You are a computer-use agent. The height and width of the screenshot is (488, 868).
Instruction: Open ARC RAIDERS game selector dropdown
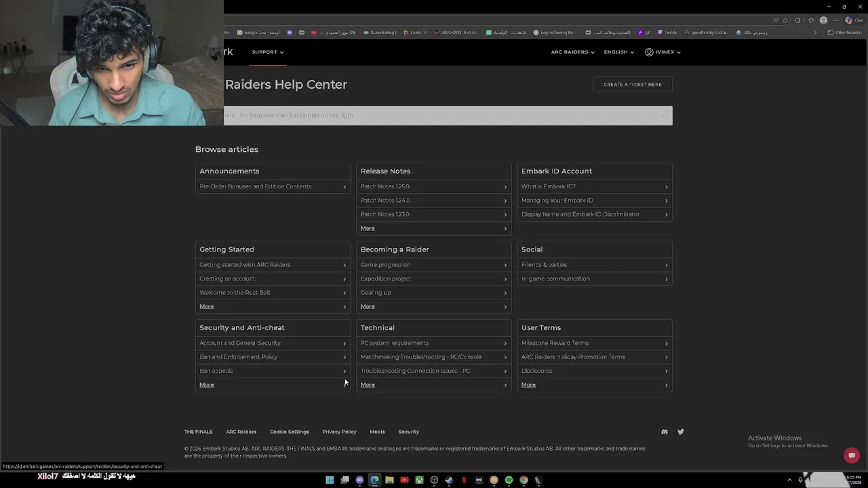click(x=572, y=52)
